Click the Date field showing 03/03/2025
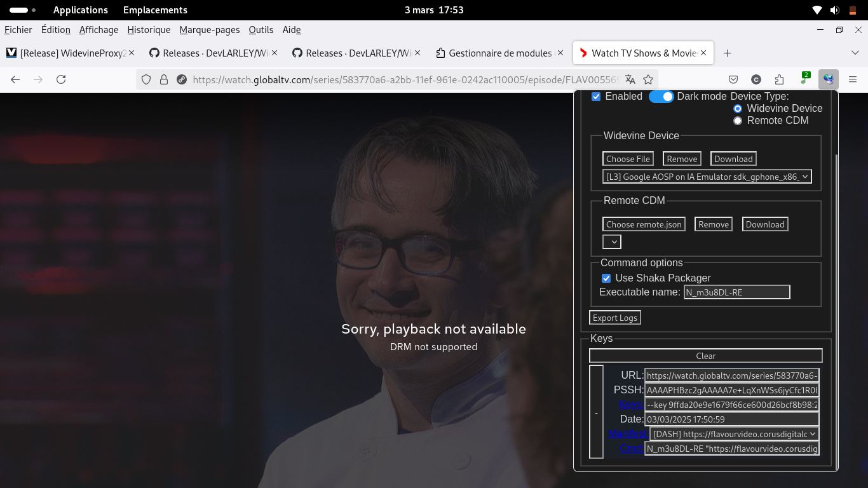This screenshot has height=488, width=868. [x=732, y=419]
